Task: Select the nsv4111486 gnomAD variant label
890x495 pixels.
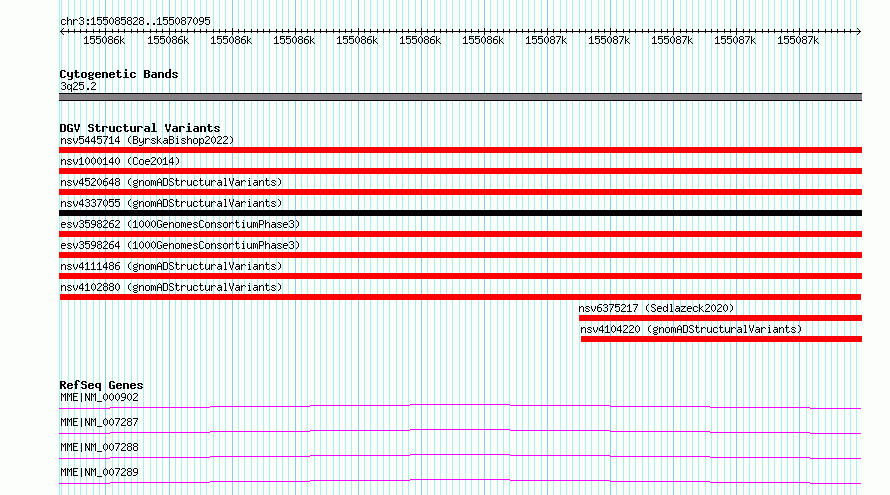Action: click(171, 266)
